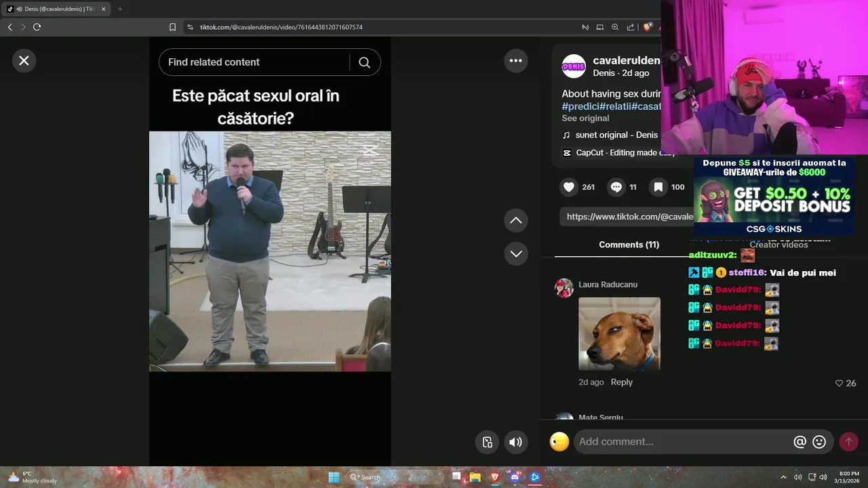Click the #predici hashtag
Image resolution: width=868 pixels, height=488 pixels.
point(580,106)
